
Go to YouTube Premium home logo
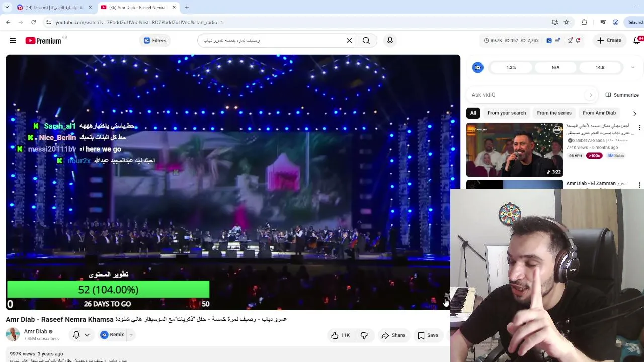[43, 41]
